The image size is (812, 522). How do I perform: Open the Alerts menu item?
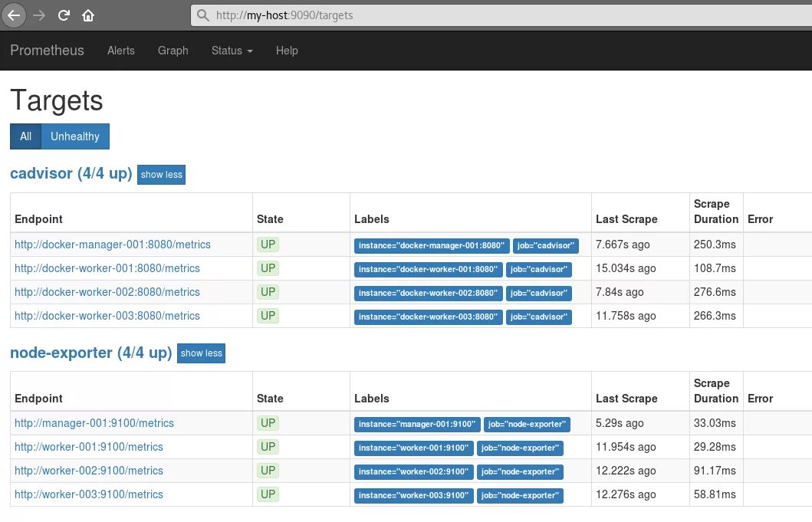point(120,51)
